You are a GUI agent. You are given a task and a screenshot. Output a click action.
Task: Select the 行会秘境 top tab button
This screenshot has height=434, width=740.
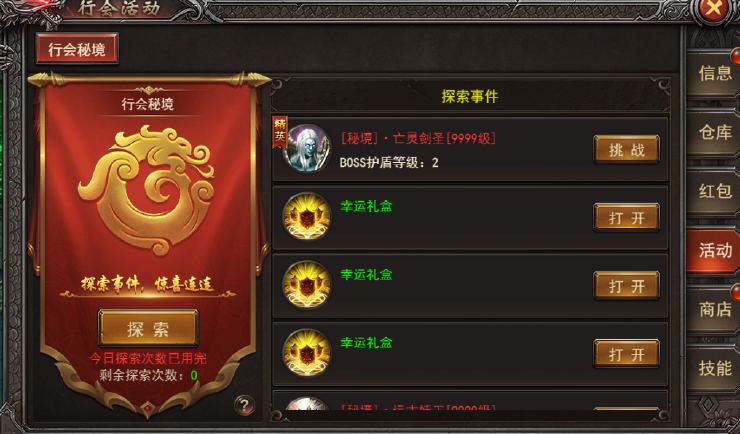click(x=77, y=49)
